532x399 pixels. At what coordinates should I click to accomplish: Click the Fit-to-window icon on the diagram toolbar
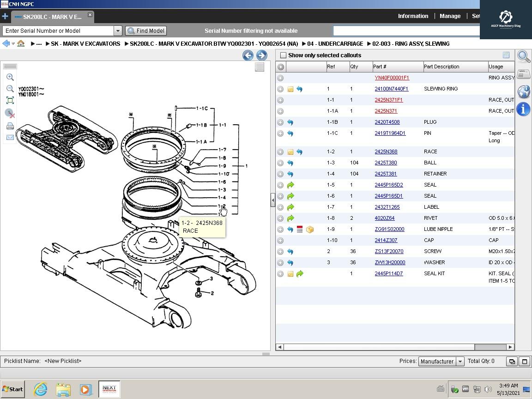(x=10, y=100)
